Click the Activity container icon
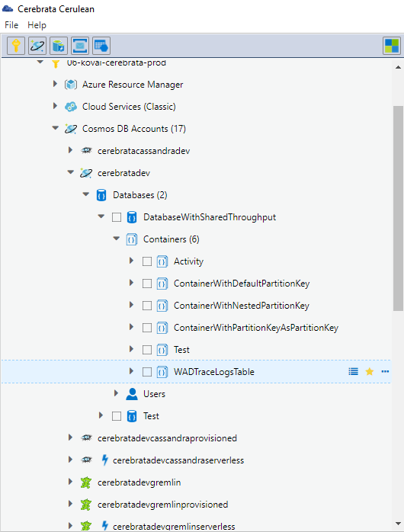Image resolution: width=404 pixels, height=532 pixels. 162,261
